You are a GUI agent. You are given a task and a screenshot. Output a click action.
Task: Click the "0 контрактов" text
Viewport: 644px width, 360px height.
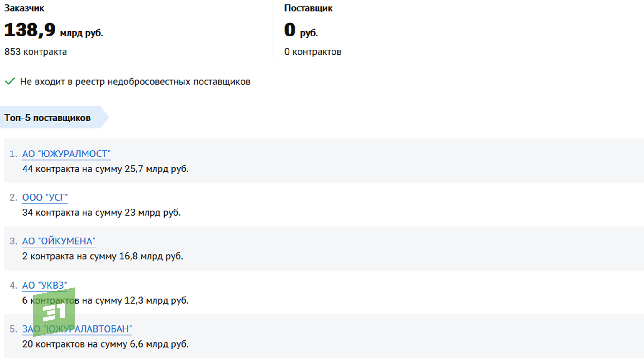click(312, 52)
